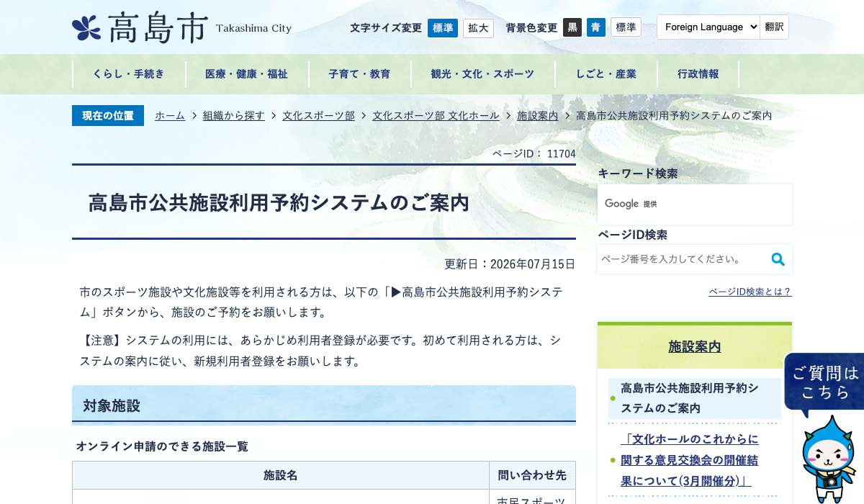Open 文化スポーツ部 breadcrumb link
Viewport: 864px width, 504px height.
coord(319,115)
